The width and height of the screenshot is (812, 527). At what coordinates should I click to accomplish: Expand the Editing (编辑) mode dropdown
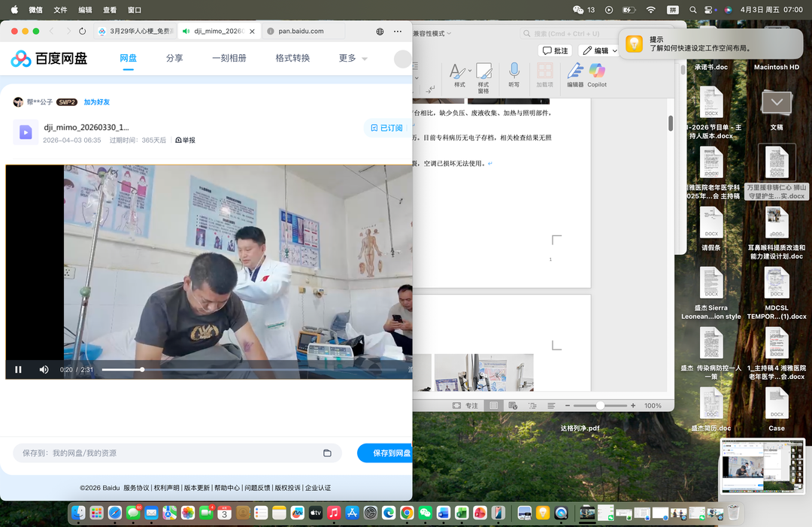(614, 51)
